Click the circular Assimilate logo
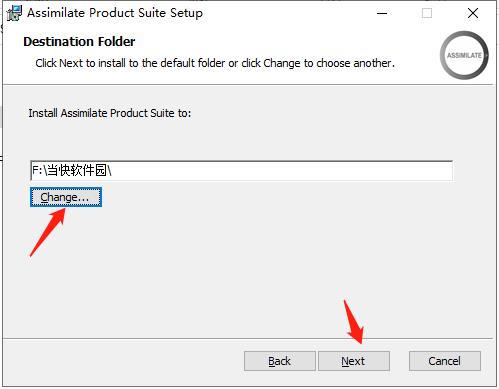Image resolution: width=499 pixels, height=389 pixels. click(x=464, y=55)
